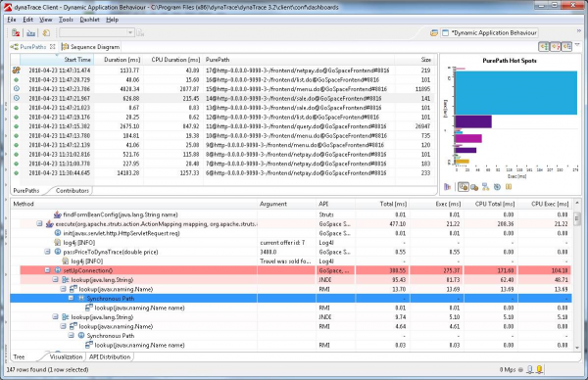Sort by the CPU Exec [ms] column header
Viewport: 588px width, 380px height.
click(x=545, y=204)
